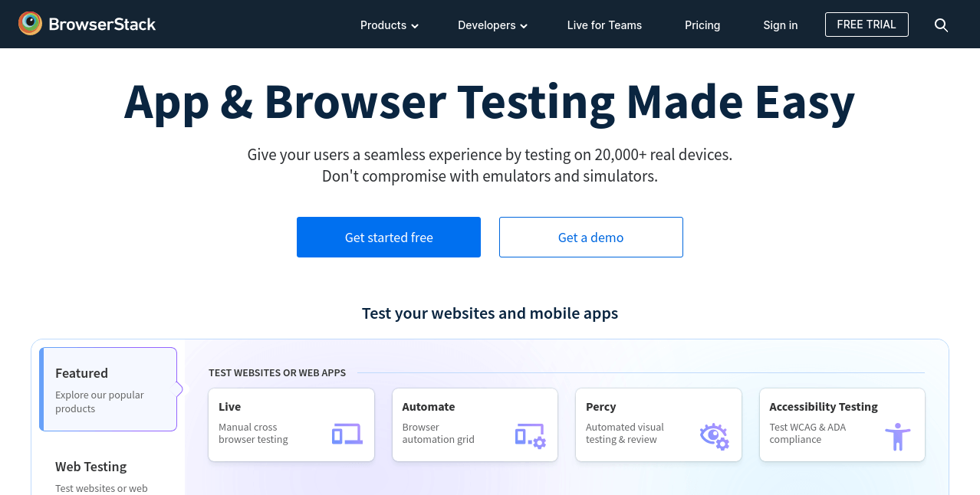This screenshot has width=980, height=495.
Task: Click the Accessibility person icon
Action: [x=898, y=437]
